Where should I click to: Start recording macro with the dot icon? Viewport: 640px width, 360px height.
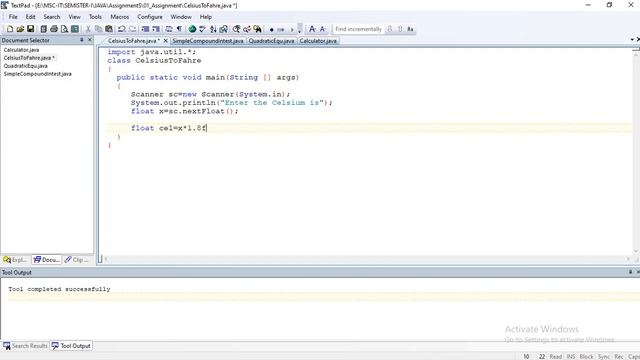point(271,29)
